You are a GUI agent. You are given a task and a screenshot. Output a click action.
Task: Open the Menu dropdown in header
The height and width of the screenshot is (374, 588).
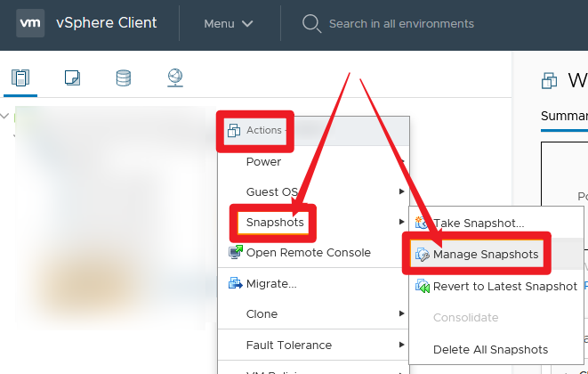[x=229, y=24]
